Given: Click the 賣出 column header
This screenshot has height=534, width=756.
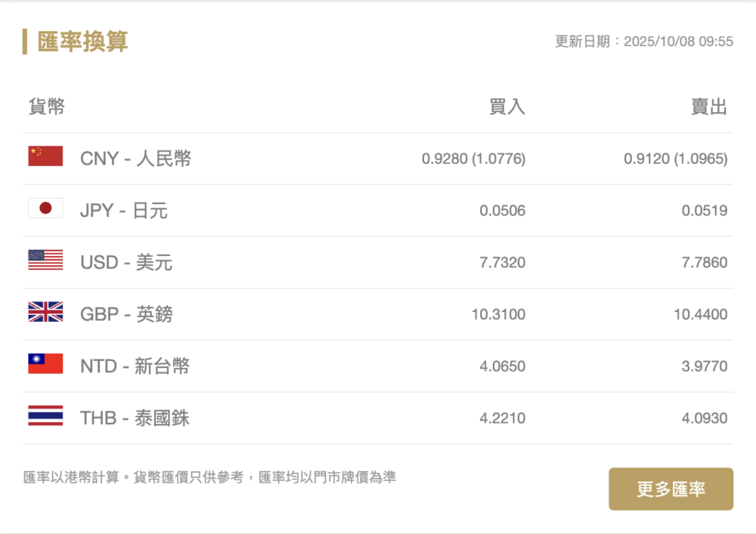Looking at the screenshot, I should (709, 107).
